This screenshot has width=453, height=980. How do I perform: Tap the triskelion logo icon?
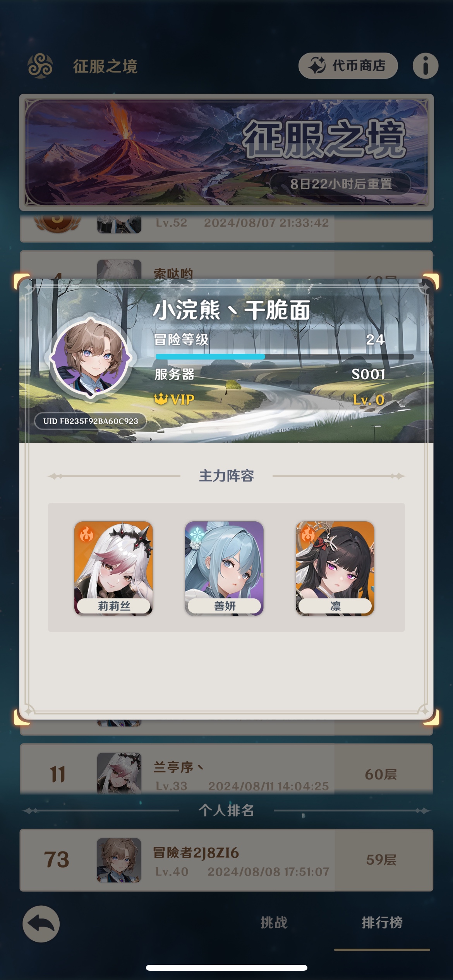[x=40, y=66]
